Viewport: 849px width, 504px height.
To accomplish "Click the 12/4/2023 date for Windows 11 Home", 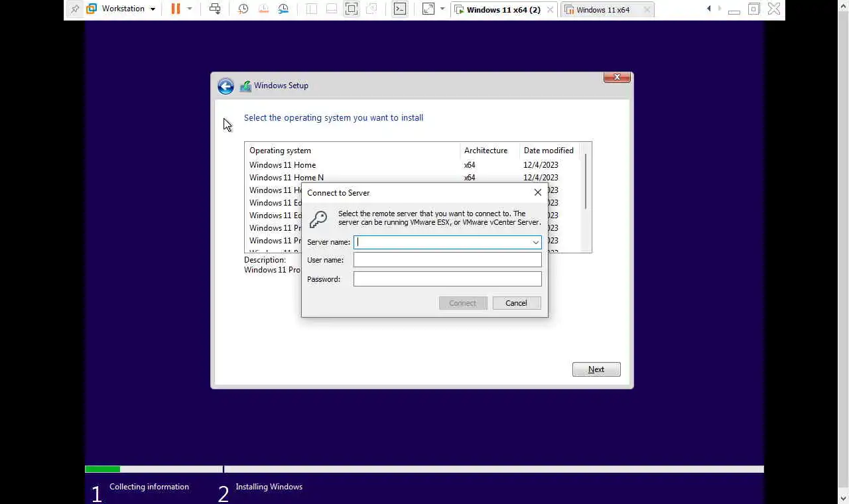I will (x=541, y=165).
